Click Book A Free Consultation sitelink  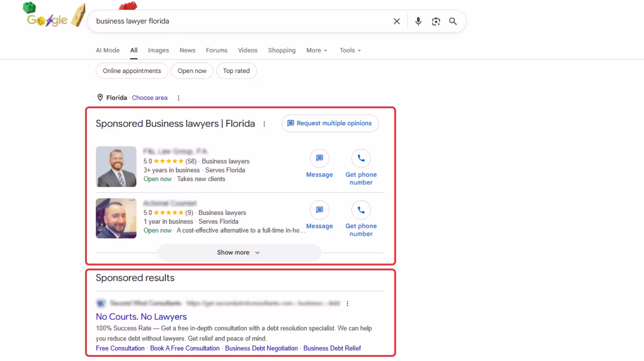coord(185,349)
